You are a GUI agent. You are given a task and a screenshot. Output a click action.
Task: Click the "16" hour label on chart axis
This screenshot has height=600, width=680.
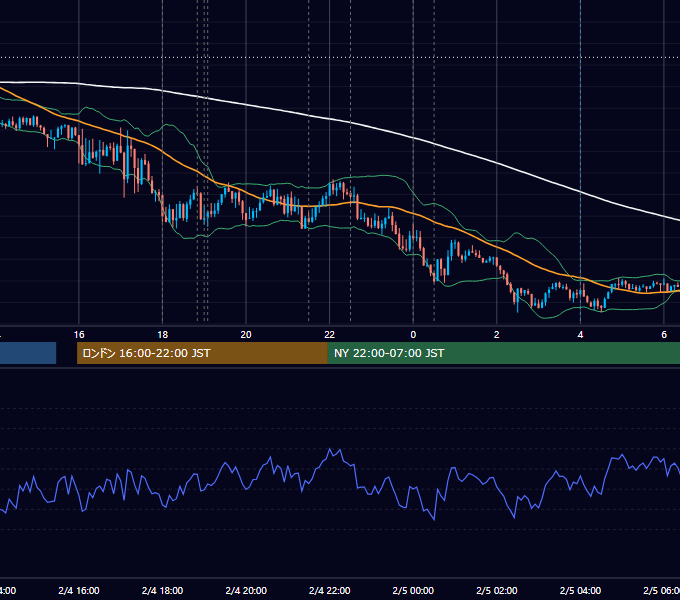pyautogui.click(x=79, y=335)
